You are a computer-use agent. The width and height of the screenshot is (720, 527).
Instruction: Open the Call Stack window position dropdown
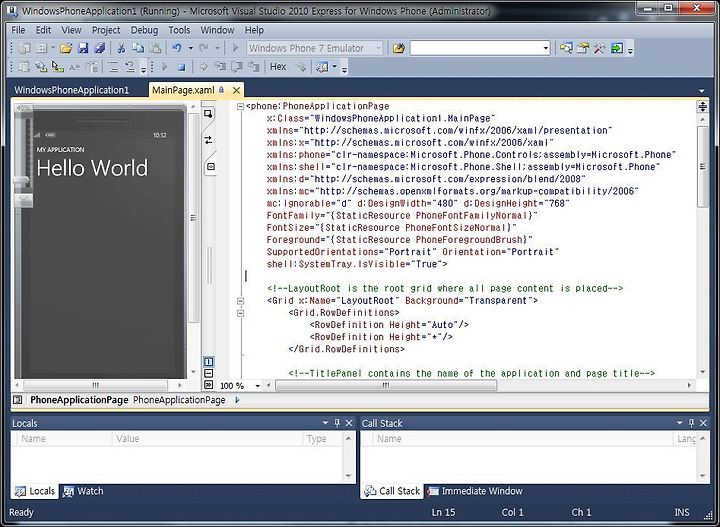(680, 423)
